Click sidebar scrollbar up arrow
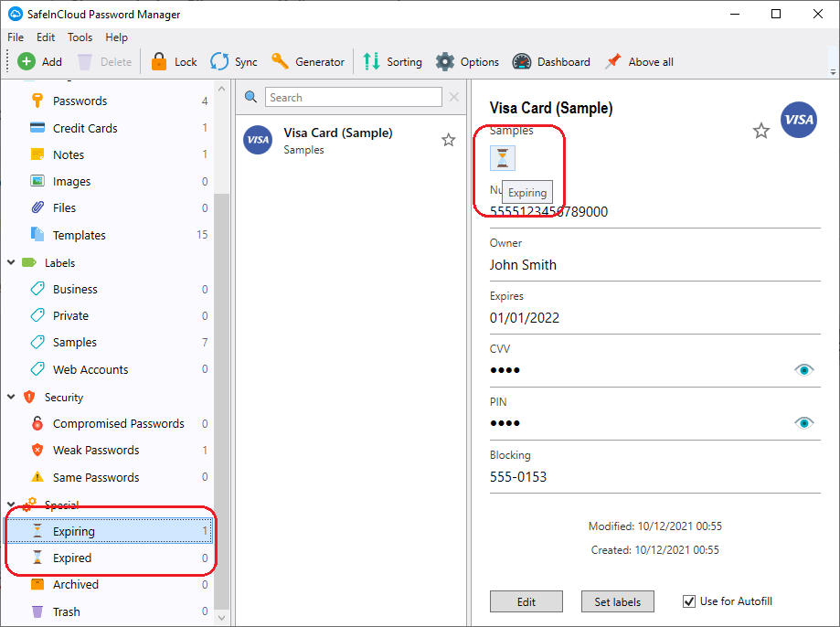The image size is (840, 627). click(x=222, y=89)
